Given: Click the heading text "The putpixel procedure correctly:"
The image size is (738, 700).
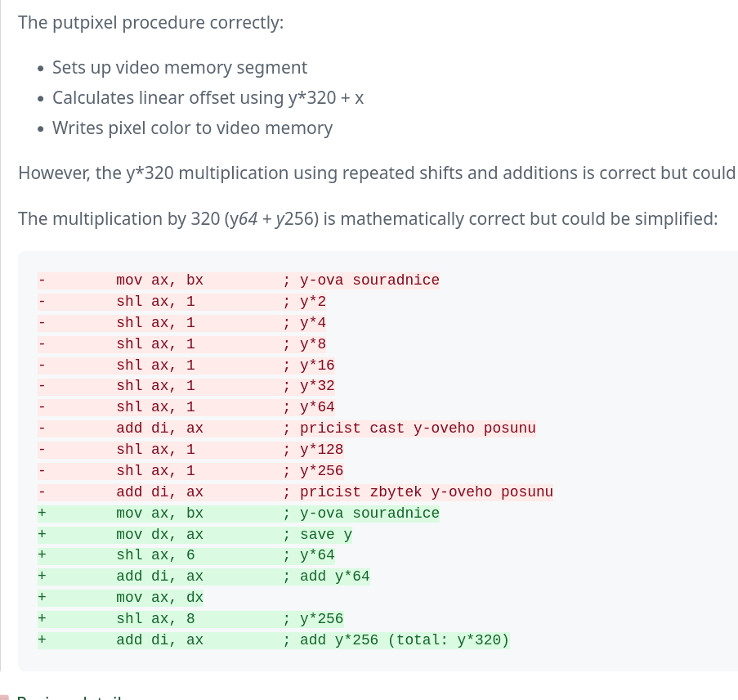Looking at the screenshot, I should click(151, 22).
